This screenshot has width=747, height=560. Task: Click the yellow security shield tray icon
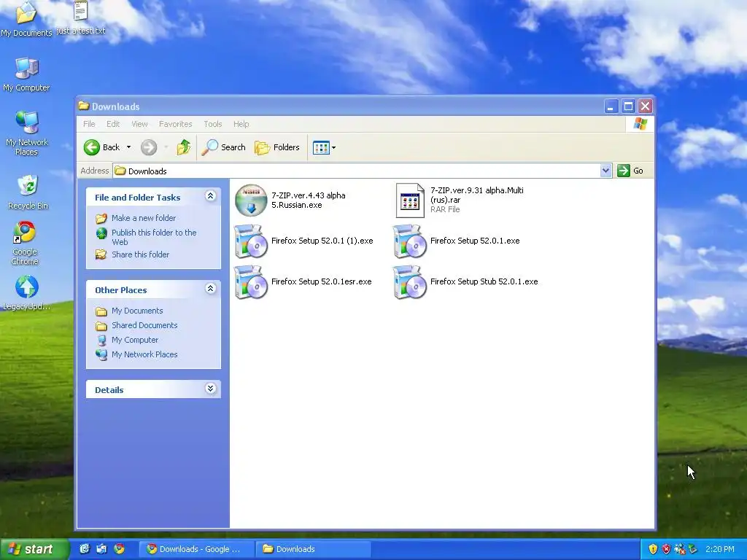point(653,549)
